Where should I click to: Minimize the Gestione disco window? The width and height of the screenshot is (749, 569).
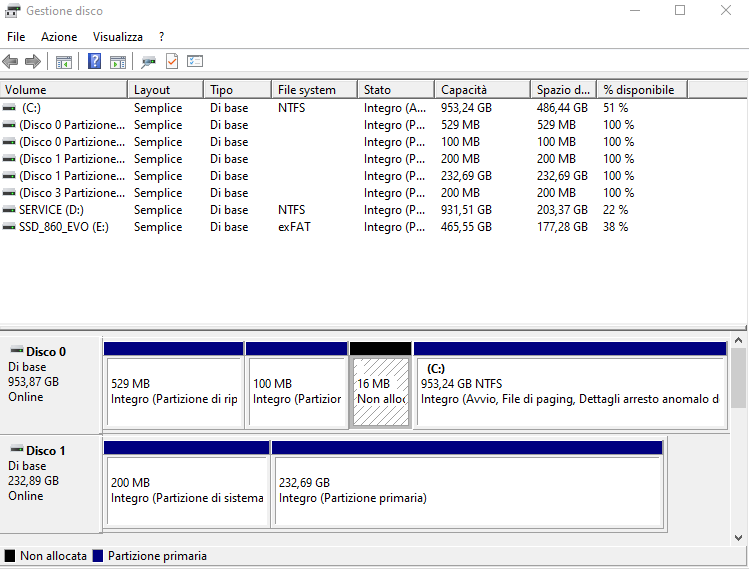[635, 11]
